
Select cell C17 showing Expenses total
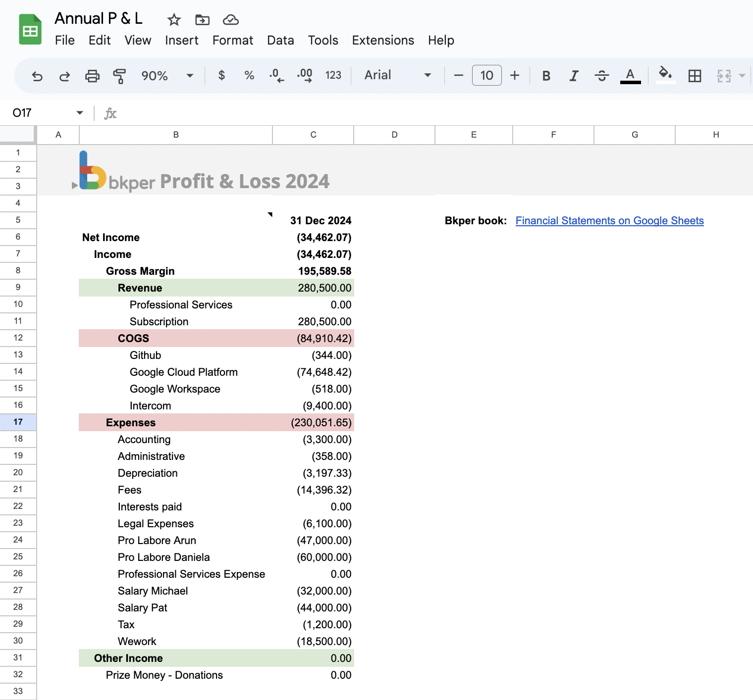coord(313,422)
